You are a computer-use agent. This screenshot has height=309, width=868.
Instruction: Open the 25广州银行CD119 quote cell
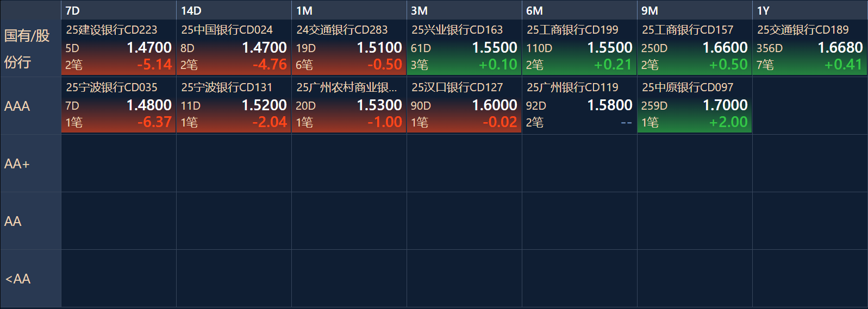[x=579, y=105]
